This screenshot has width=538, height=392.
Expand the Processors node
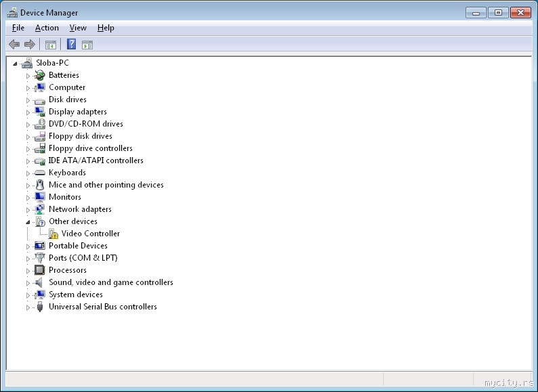point(28,271)
